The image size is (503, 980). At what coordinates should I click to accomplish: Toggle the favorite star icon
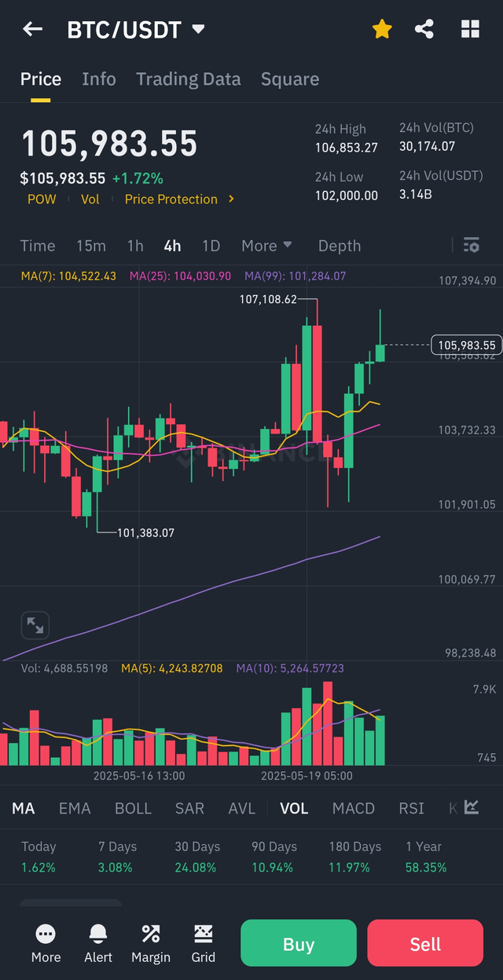coord(382,30)
